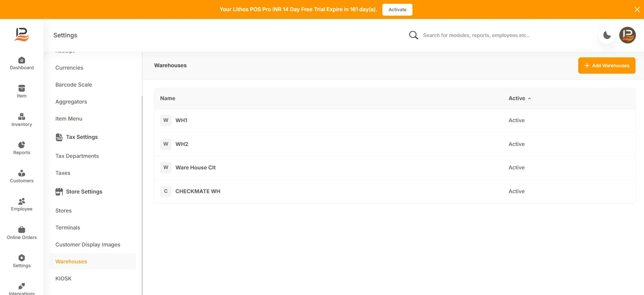644x295 pixels.
Task: Click the search magnifier icon
Action: pyautogui.click(x=413, y=35)
